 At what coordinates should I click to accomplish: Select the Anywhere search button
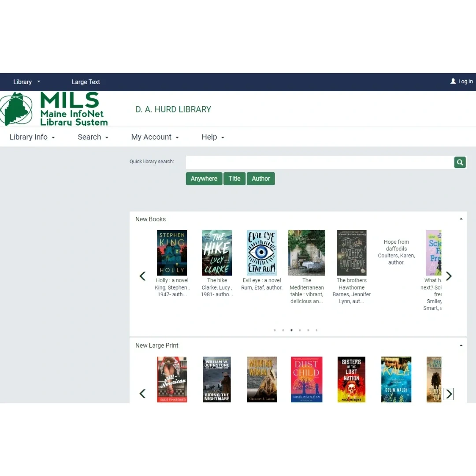click(204, 178)
